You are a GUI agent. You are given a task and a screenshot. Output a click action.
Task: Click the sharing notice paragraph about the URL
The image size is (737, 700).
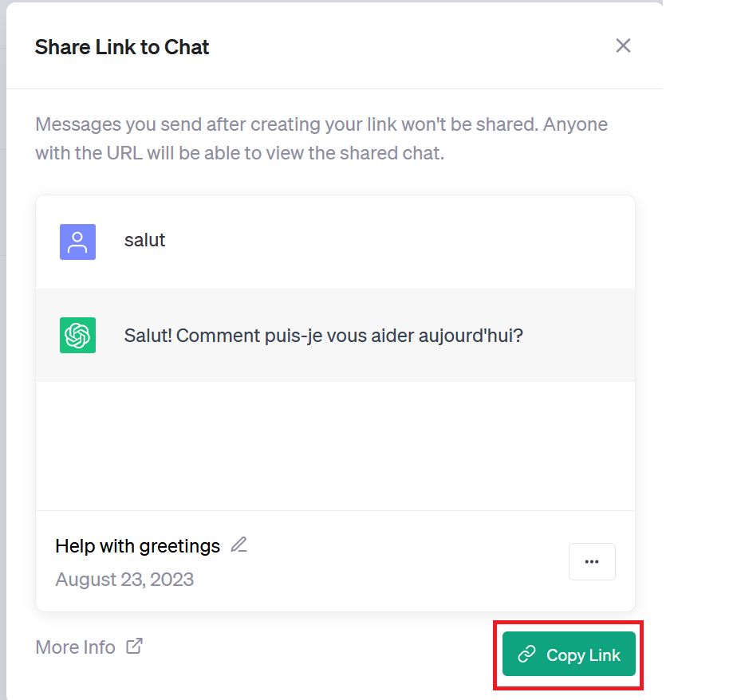(321, 139)
